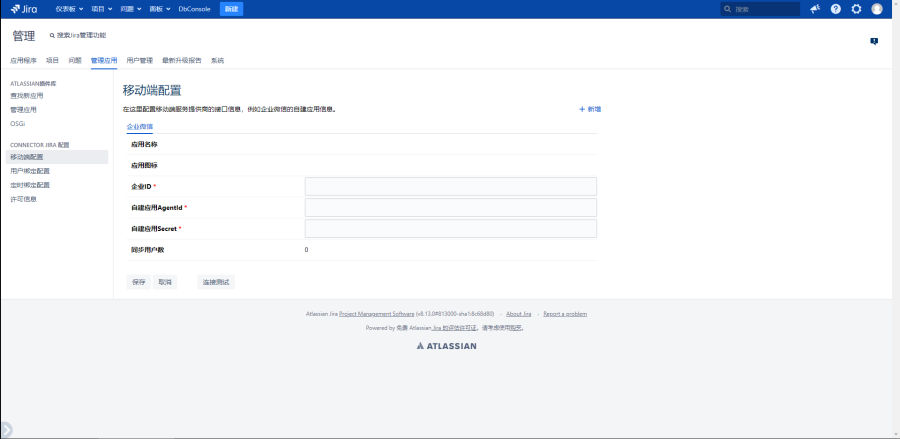Click the user profile avatar
The width and height of the screenshot is (900, 439).
877,9
